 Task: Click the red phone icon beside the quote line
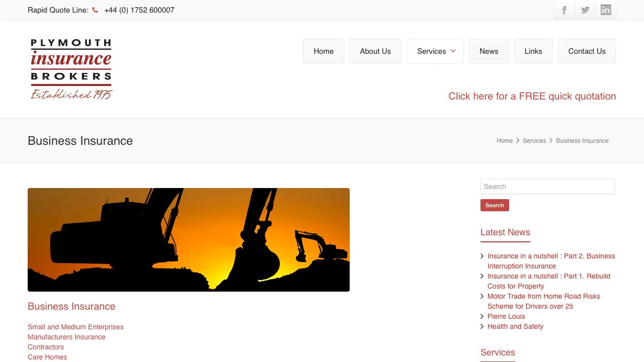click(95, 10)
